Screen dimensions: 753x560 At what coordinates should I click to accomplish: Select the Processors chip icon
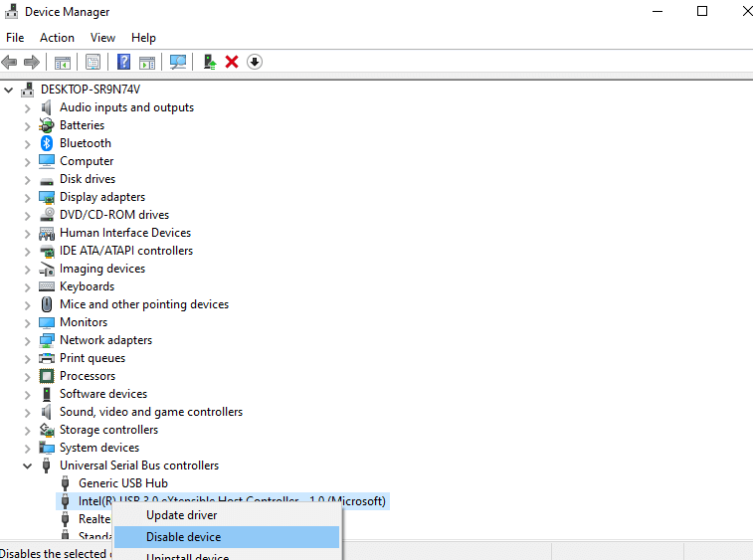[47, 376]
